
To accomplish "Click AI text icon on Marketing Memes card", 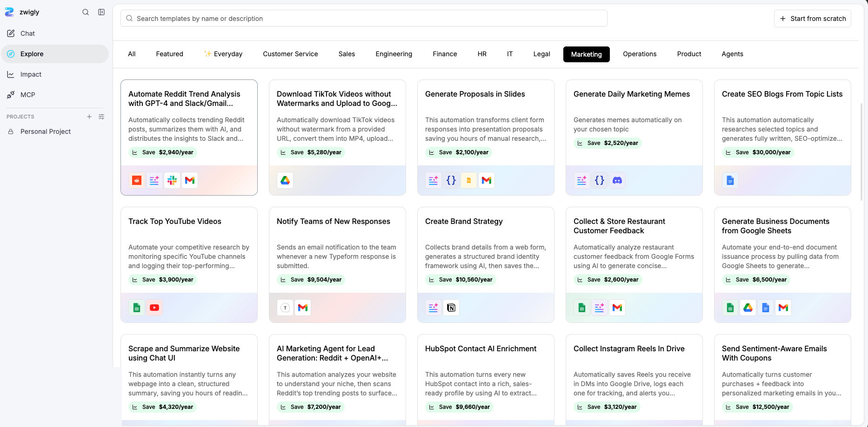I will [582, 180].
